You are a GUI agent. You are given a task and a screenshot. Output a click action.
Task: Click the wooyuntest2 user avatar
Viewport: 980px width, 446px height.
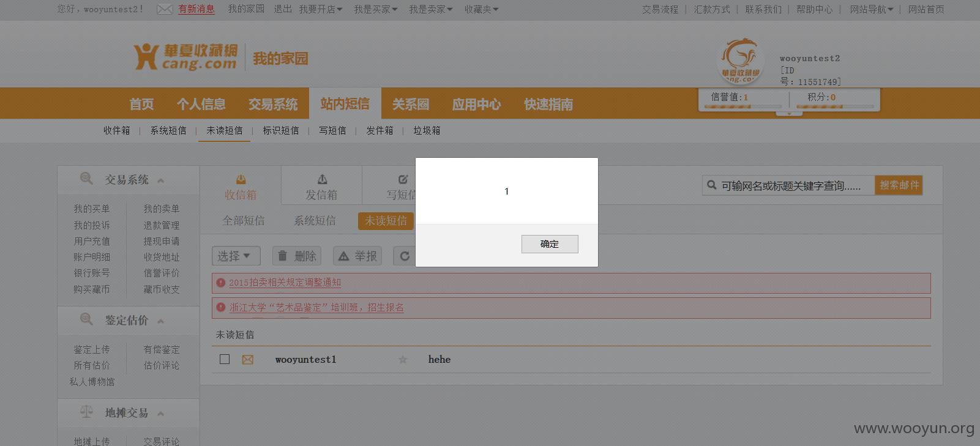[x=741, y=61]
